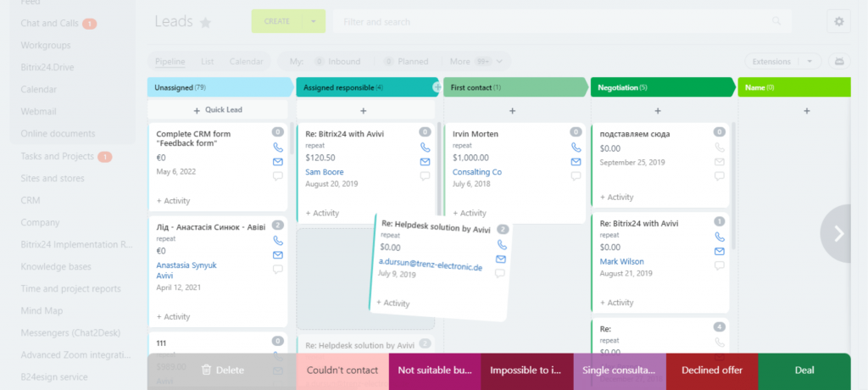
Task: Click the Quick Lead button
Action: [x=218, y=110]
